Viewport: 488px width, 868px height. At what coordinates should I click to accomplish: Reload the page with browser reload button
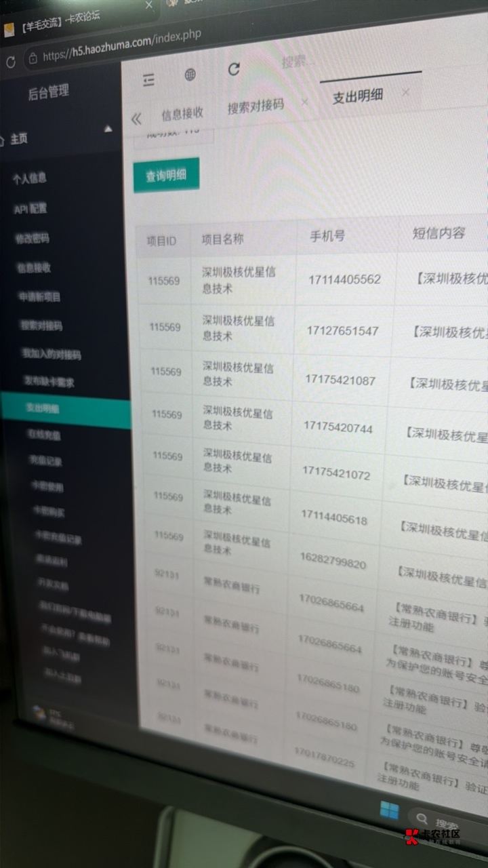pos(10,62)
